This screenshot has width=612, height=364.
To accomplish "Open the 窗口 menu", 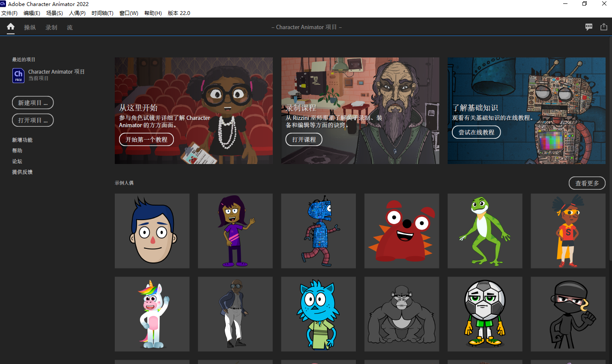I will (x=128, y=13).
